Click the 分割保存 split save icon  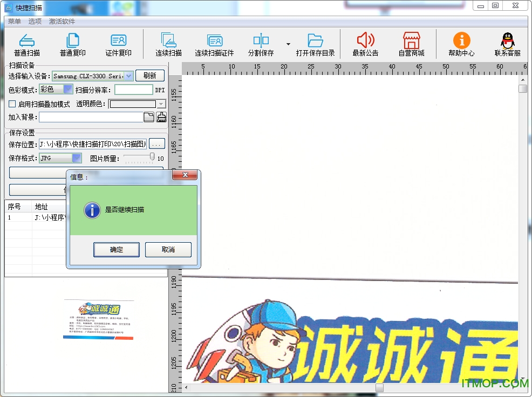click(x=261, y=40)
